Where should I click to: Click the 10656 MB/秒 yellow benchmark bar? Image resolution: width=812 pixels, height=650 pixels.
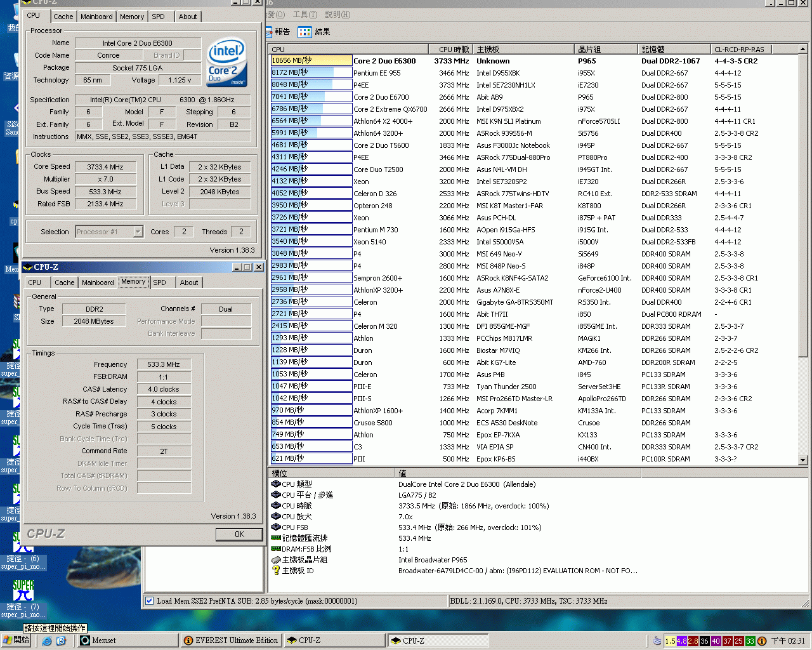pos(311,61)
